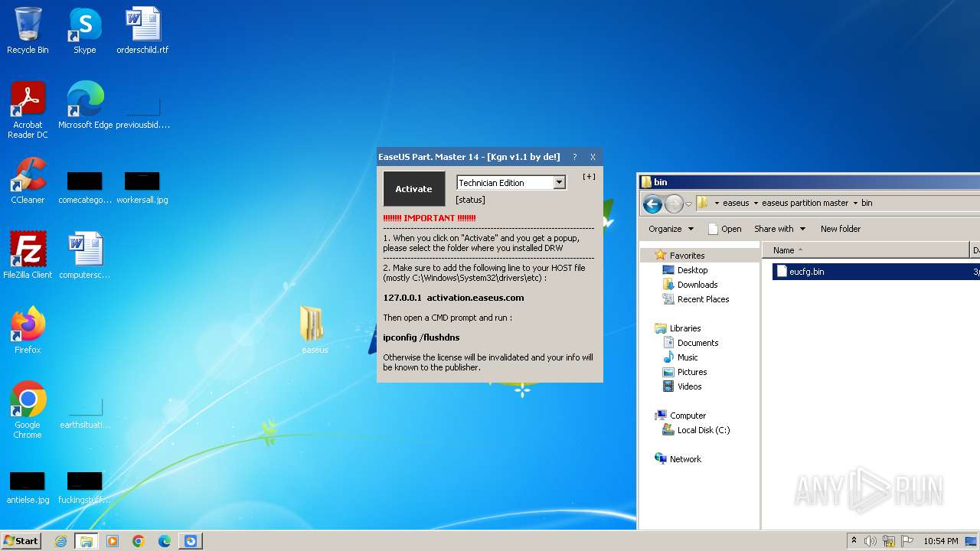The image size is (980, 551).
Task: Select Microsoft Edge desktop shortcut
Action: click(x=85, y=106)
